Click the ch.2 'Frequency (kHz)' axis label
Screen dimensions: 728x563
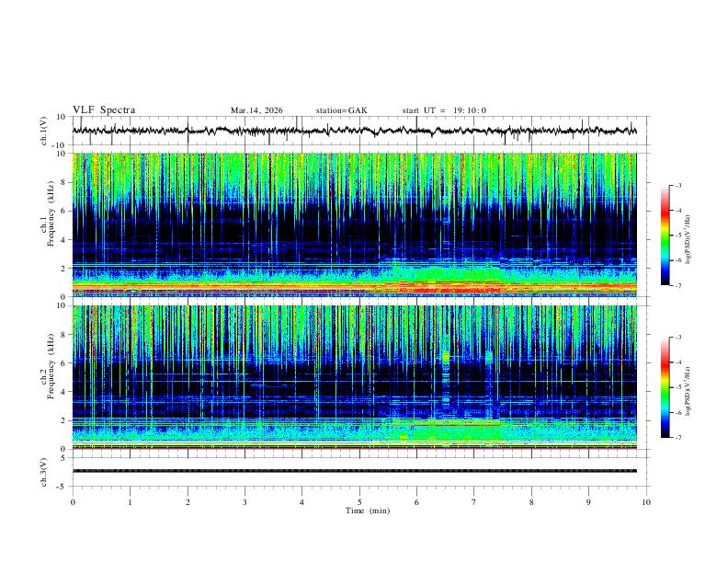[x=51, y=365]
